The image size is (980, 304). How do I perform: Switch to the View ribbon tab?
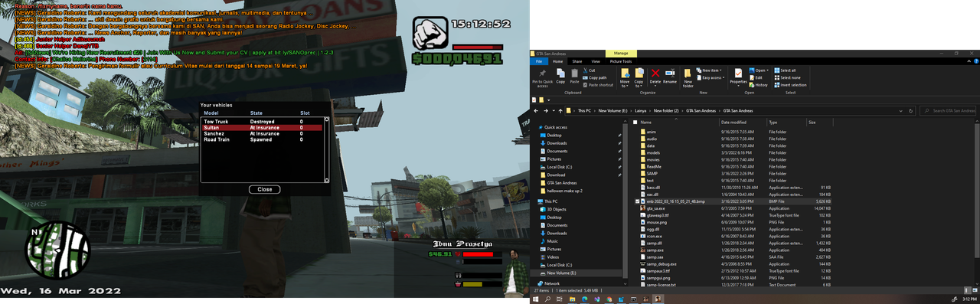[596, 61]
